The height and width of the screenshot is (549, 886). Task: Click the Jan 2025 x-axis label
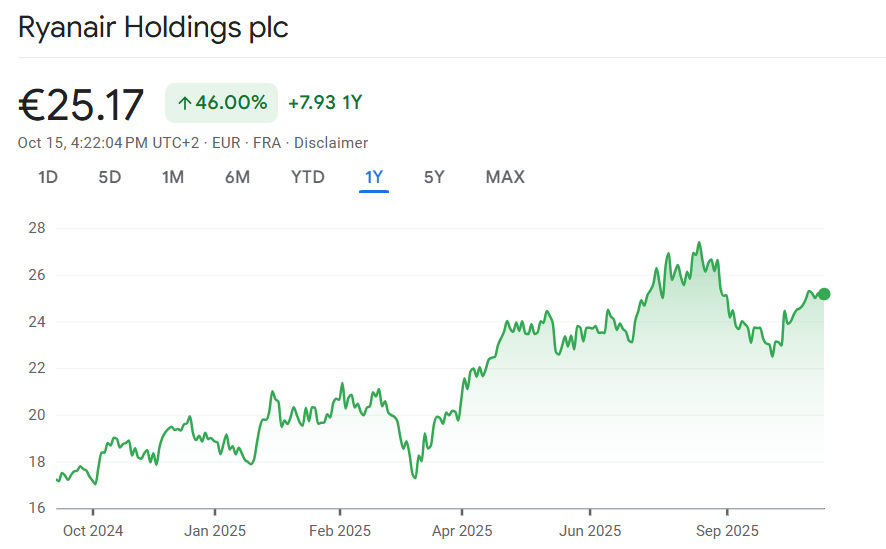pyautogui.click(x=215, y=531)
